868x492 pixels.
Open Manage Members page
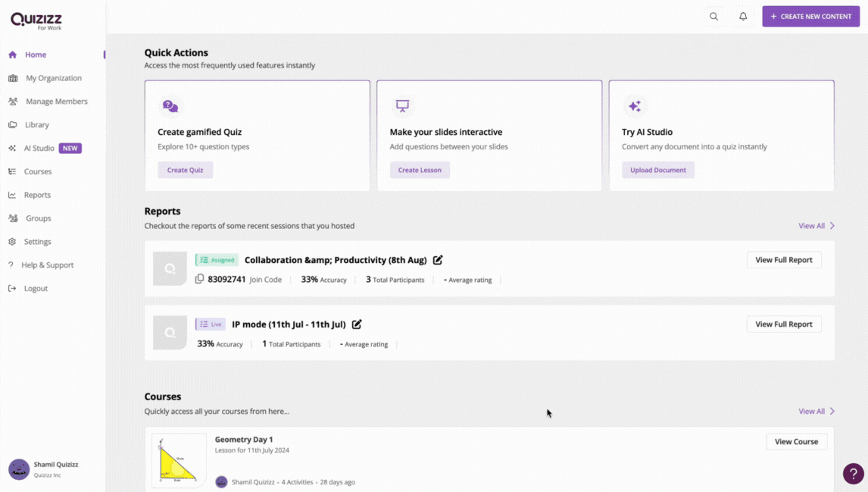(57, 102)
